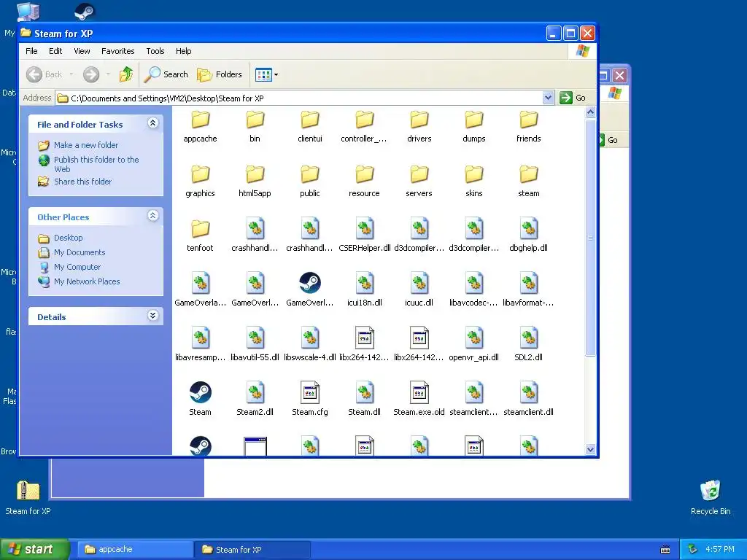
Task: Open the appcache folder icon
Action: coord(200,120)
